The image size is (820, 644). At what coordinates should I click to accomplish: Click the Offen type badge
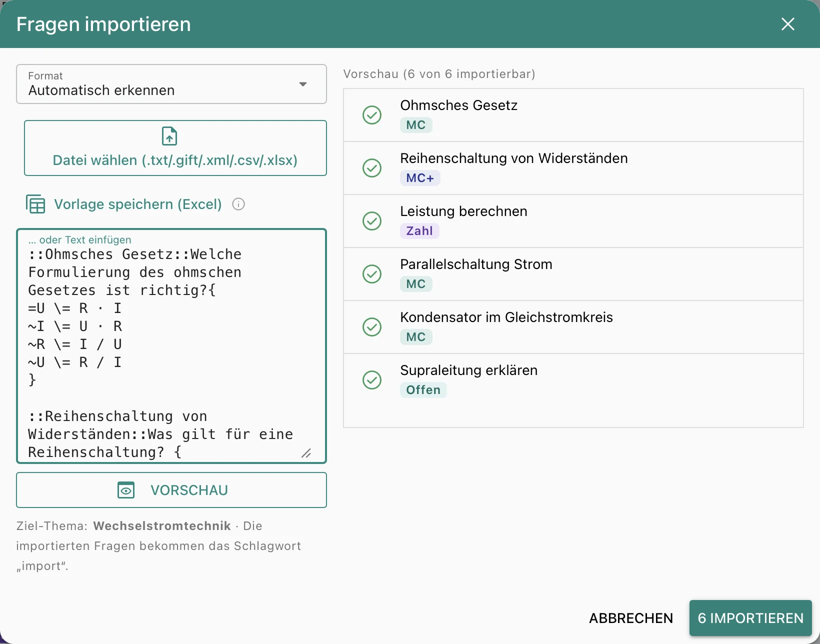(x=423, y=390)
